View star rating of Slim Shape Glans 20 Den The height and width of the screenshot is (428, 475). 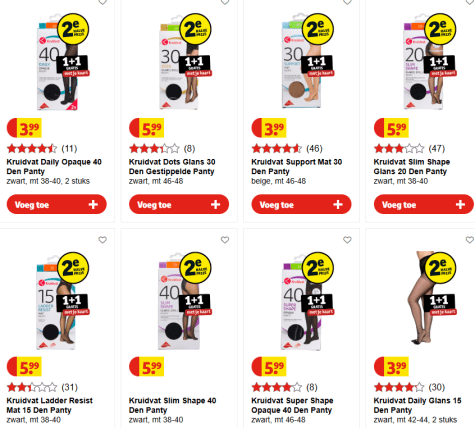click(x=399, y=149)
